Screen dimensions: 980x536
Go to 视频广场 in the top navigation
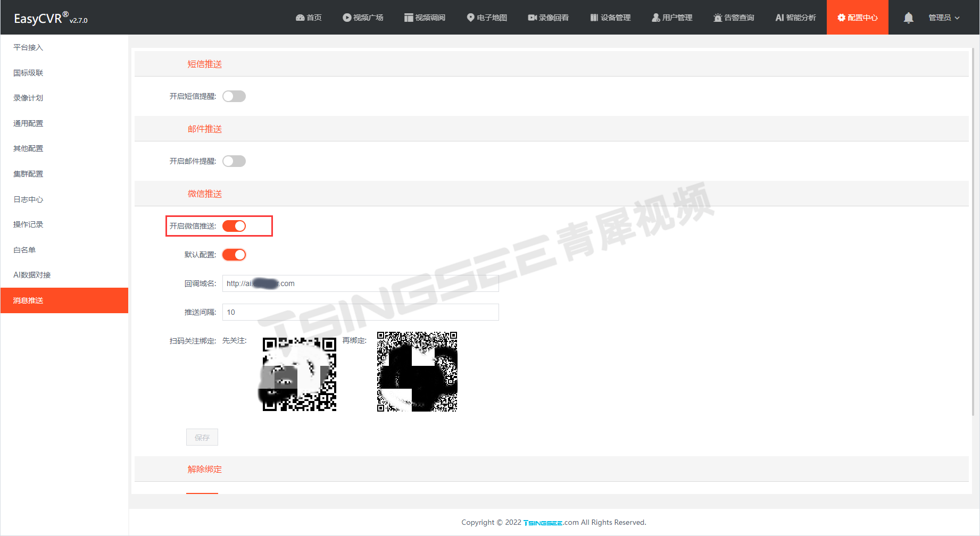pyautogui.click(x=363, y=18)
